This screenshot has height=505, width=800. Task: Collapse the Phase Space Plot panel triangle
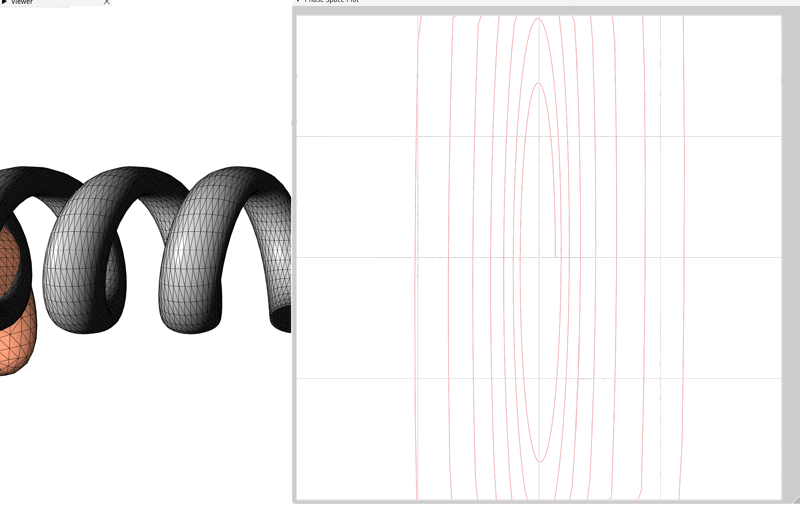298,1
